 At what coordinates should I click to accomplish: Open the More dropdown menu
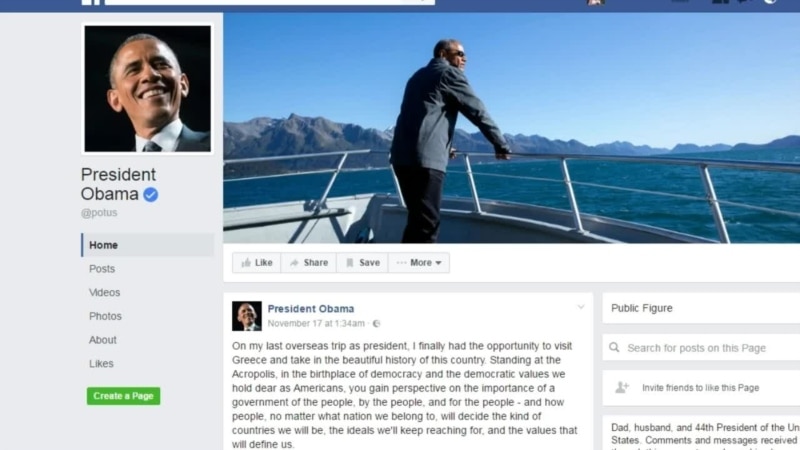419,263
